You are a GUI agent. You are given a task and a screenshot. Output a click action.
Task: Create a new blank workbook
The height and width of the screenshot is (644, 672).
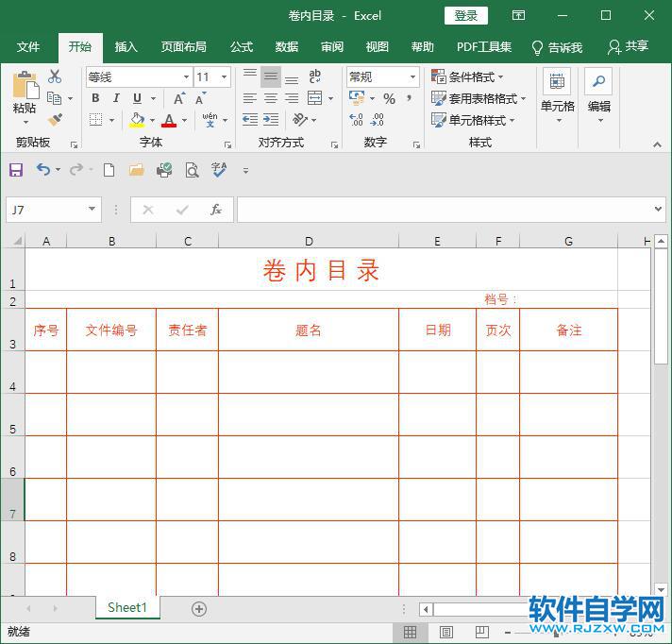(109, 170)
